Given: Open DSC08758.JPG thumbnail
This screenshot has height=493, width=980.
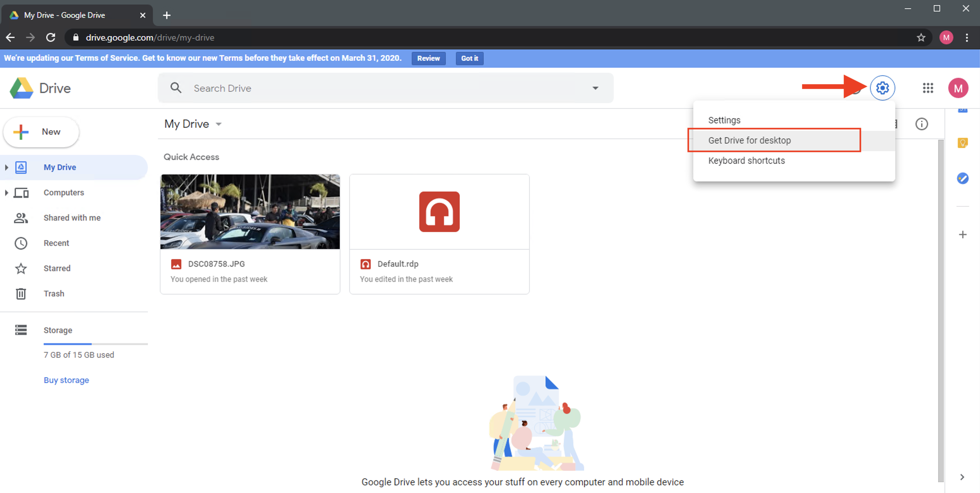Looking at the screenshot, I should point(250,212).
